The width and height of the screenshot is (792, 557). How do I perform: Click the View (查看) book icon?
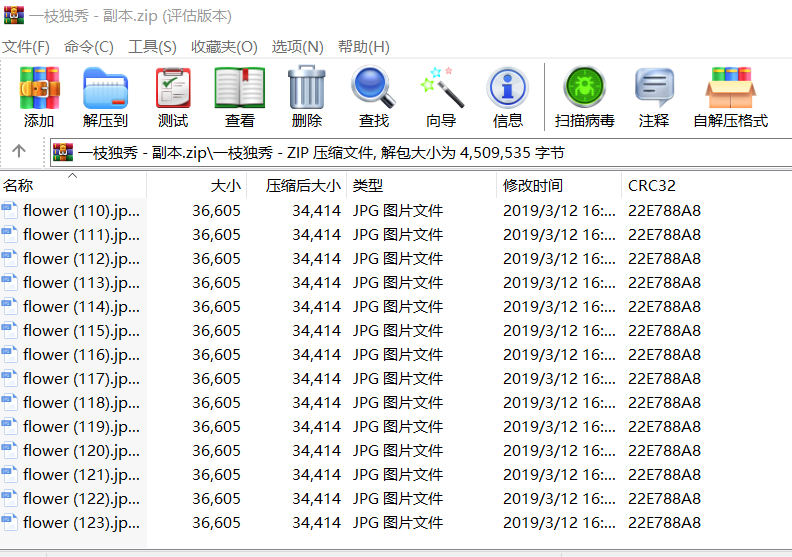coord(239,88)
